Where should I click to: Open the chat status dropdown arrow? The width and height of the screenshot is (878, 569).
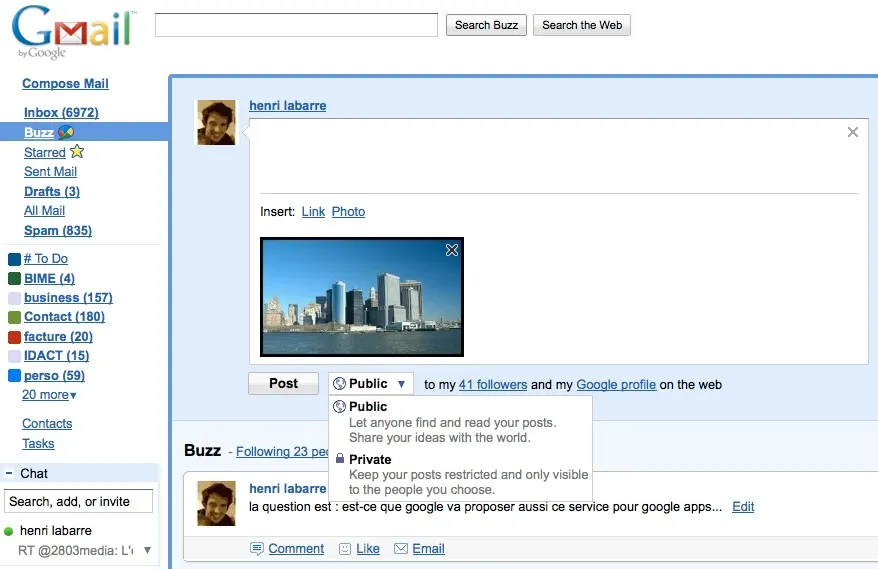click(147, 550)
